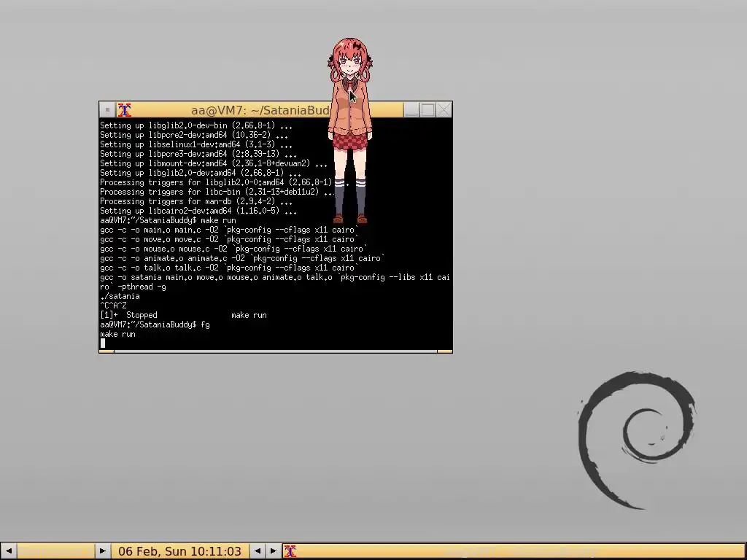Click the leftmost arrow button on the taskbar
Image resolution: width=747 pixels, height=560 pixels.
9,551
